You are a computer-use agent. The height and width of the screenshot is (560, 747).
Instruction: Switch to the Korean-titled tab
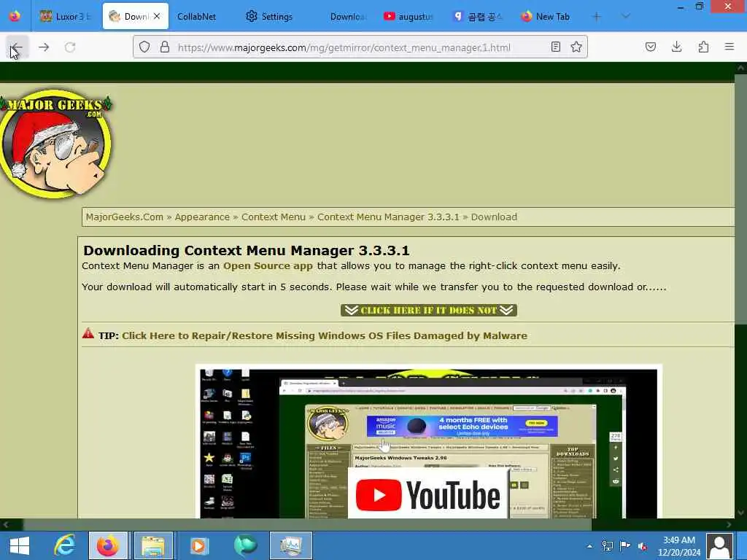coord(478,16)
